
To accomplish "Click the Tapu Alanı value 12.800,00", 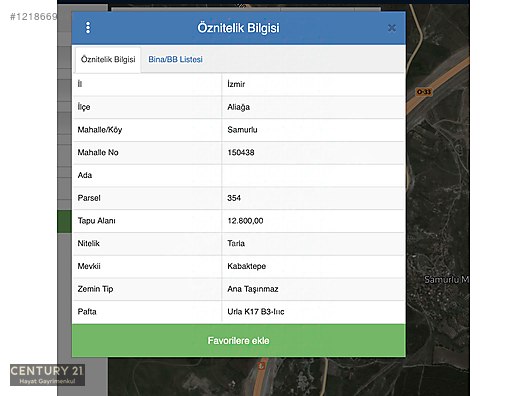I will (245, 221).
